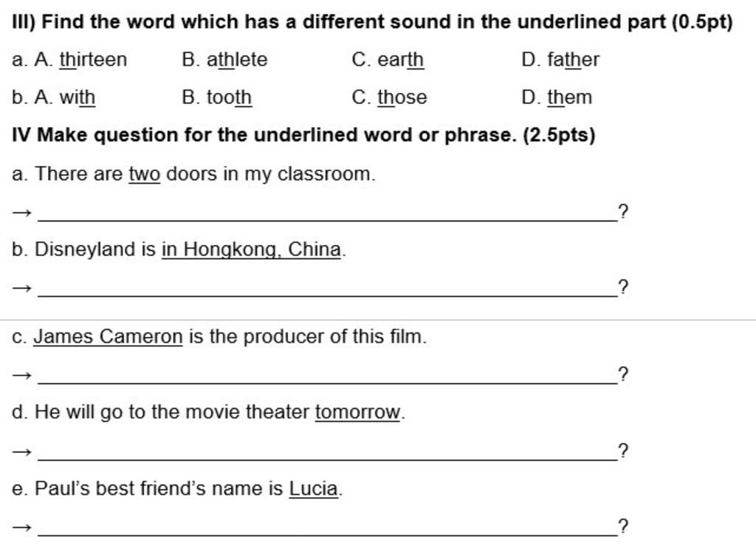
Task: Click underlined phrase 'in Hongkong, China'
Action: pos(251,249)
